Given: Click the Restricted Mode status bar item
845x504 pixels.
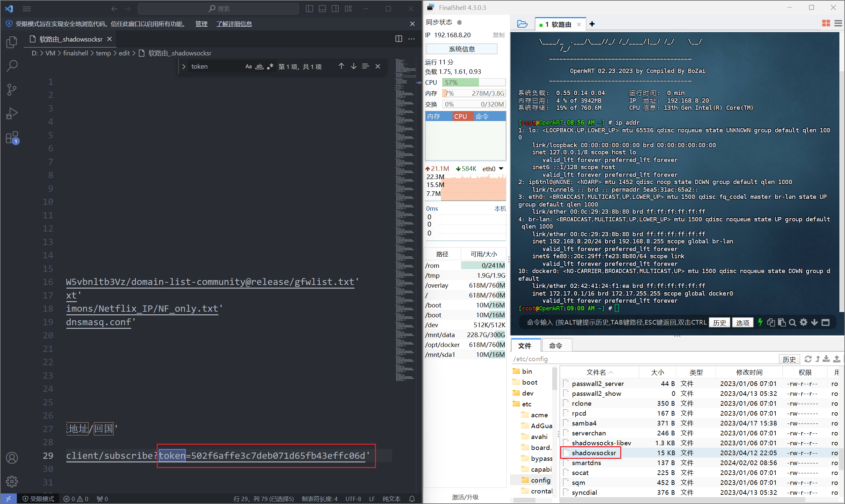Looking at the screenshot, I should coord(38,499).
